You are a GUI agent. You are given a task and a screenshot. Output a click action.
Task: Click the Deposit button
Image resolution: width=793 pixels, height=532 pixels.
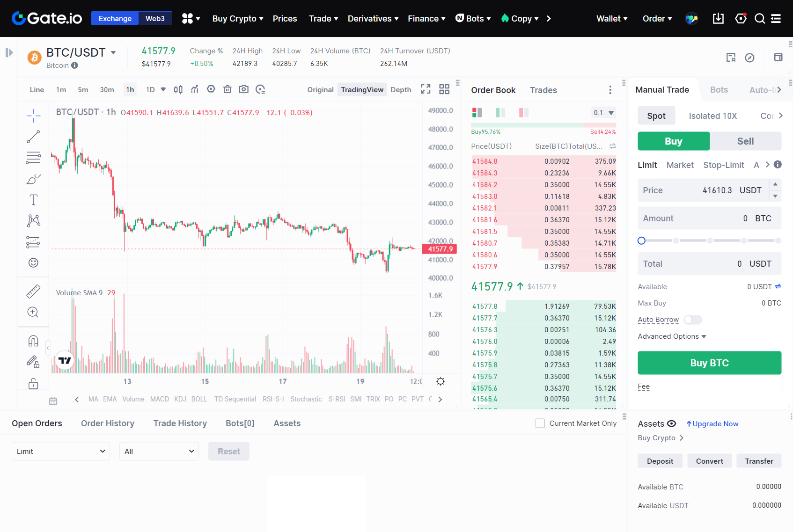(x=660, y=461)
